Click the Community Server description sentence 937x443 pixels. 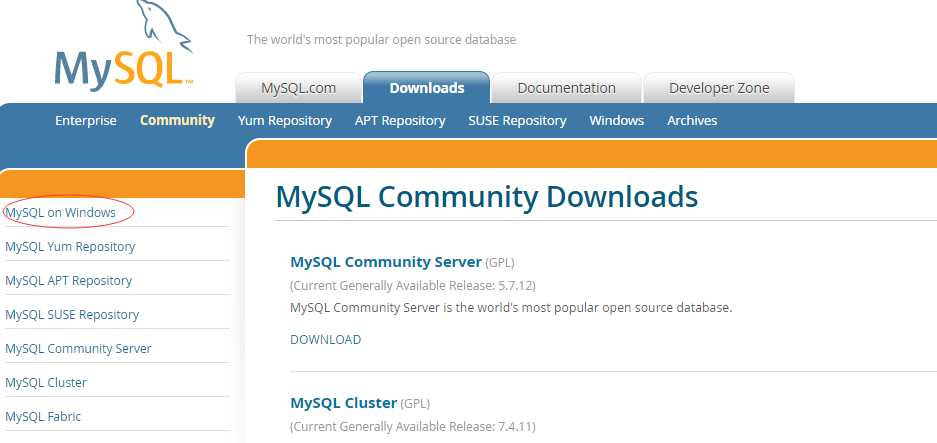pyautogui.click(x=511, y=308)
